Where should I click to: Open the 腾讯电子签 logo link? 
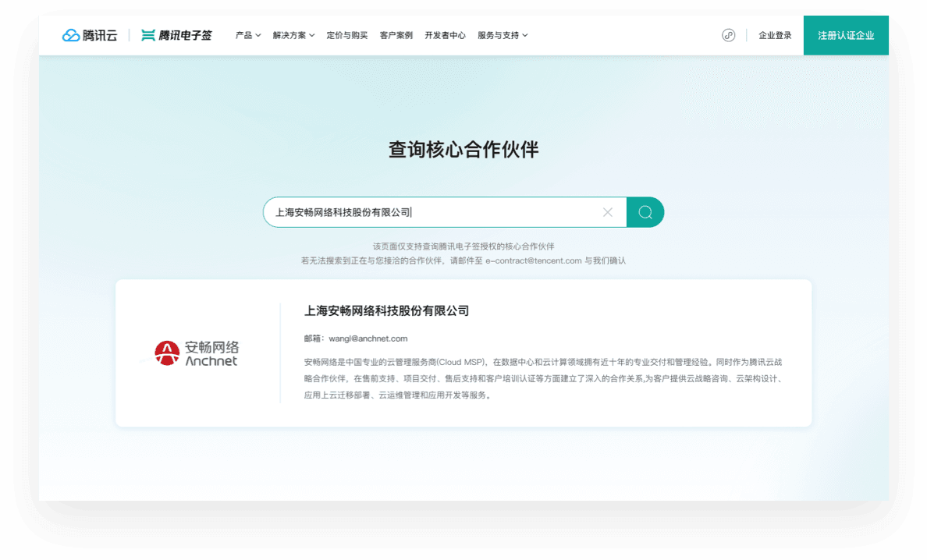click(x=176, y=35)
